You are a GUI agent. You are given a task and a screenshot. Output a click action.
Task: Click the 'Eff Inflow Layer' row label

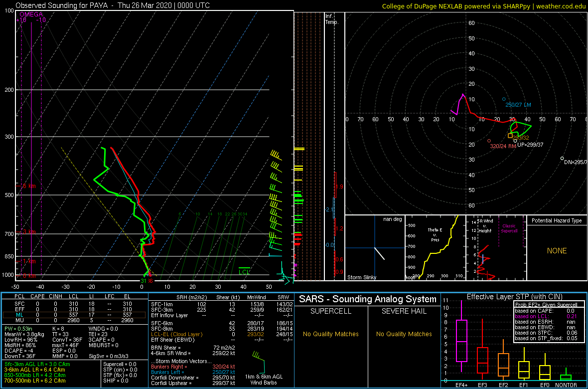[170, 315]
